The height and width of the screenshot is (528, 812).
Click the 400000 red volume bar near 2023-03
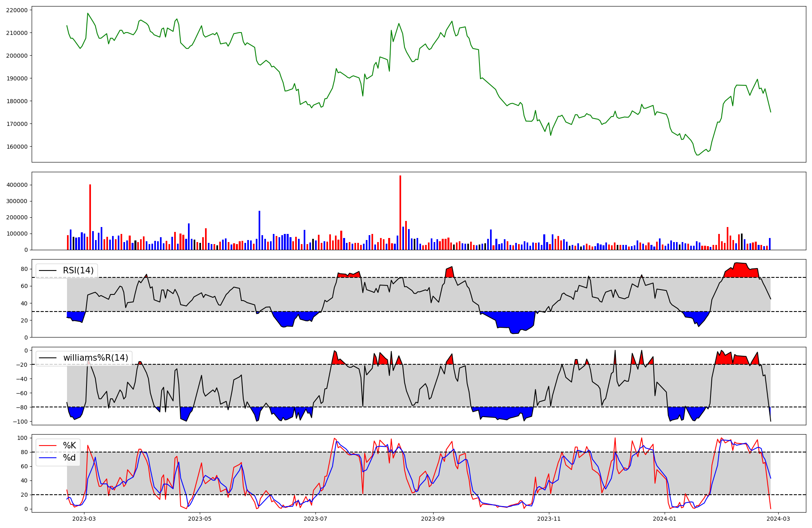[90, 217]
